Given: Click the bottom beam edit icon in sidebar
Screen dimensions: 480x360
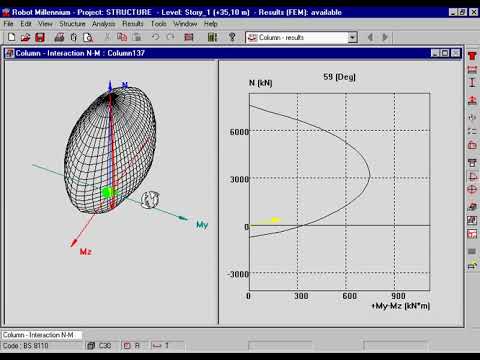Looking at the screenshot, I should tap(472, 266).
